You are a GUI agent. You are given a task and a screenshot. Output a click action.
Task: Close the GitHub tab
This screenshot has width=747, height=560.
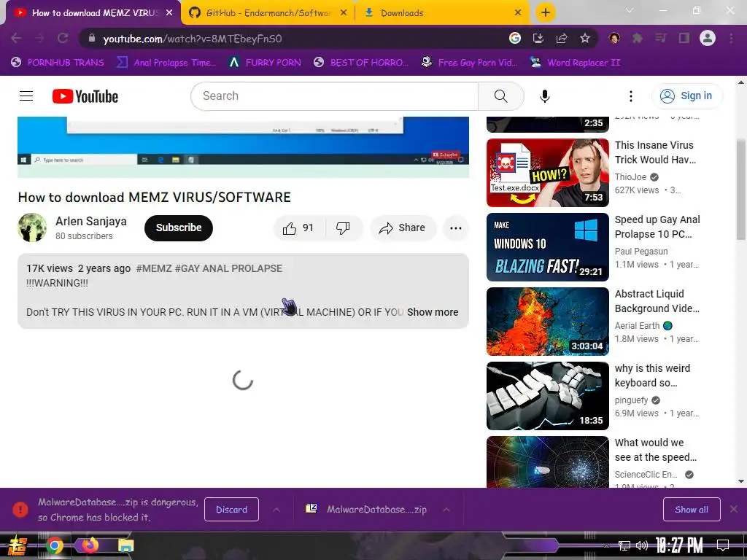[344, 13]
